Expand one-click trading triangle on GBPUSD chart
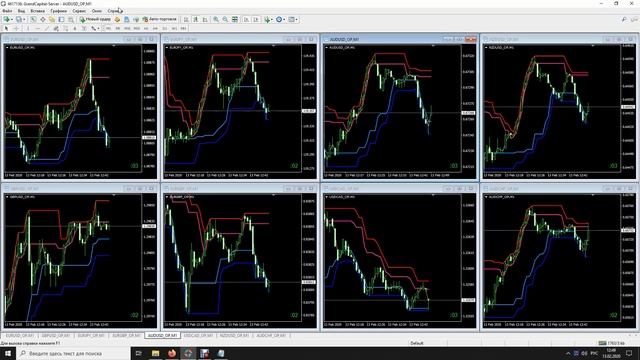 pos(7,197)
